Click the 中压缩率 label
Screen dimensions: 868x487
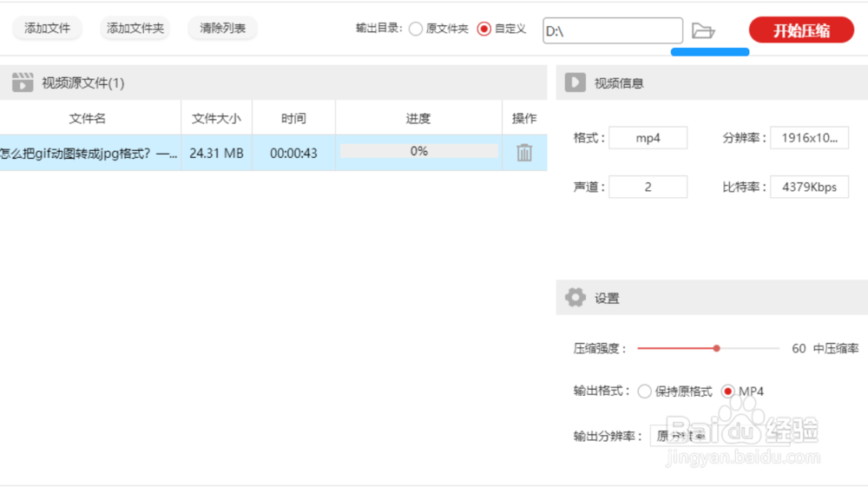(836, 348)
